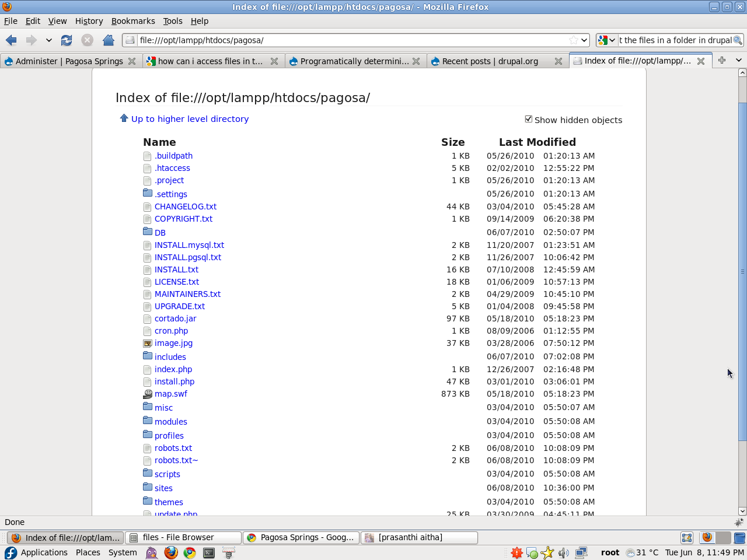Uncheck Show hidden objects
Screen dimensions: 747x560
point(529,118)
